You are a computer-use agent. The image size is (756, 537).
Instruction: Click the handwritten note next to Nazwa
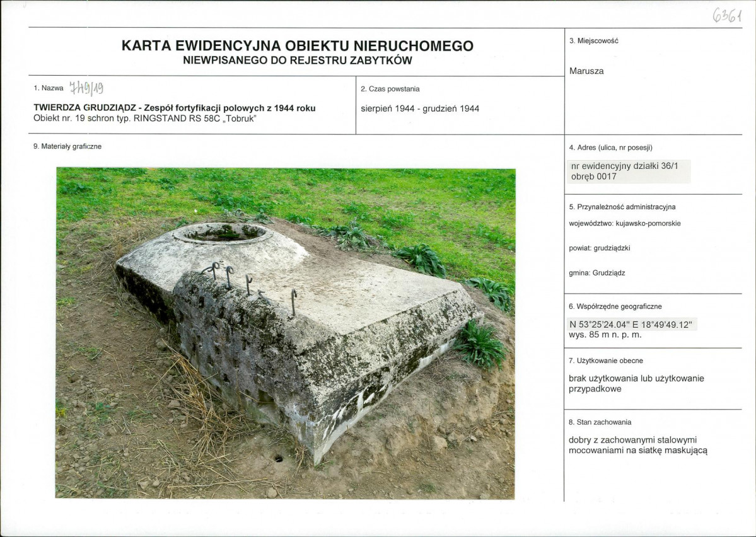pos(86,87)
